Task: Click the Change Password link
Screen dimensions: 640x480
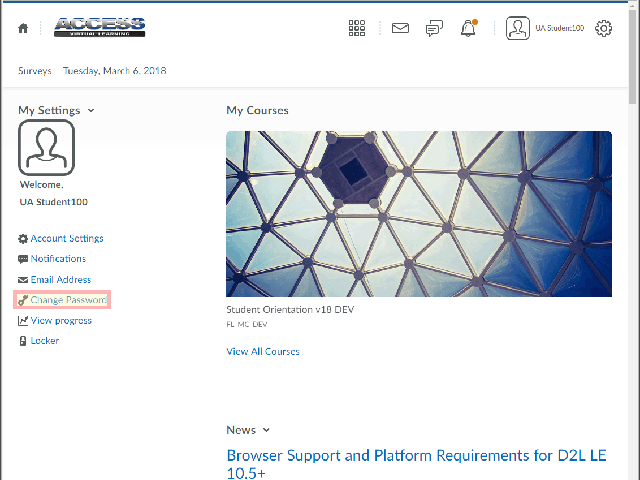Action: (68, 300)
